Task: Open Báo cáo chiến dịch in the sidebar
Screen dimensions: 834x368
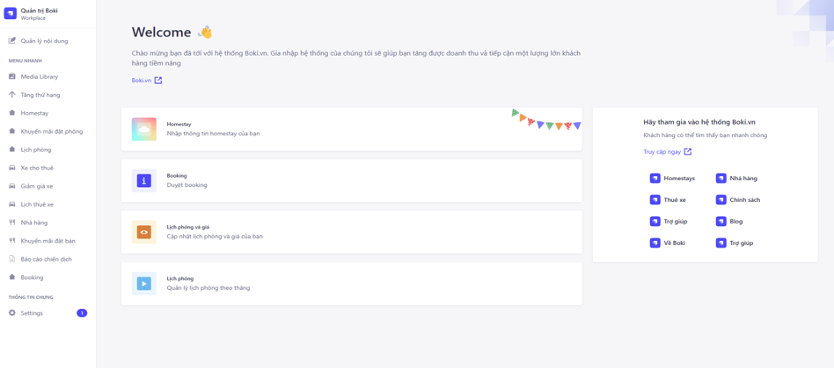Action: point(48,259)
